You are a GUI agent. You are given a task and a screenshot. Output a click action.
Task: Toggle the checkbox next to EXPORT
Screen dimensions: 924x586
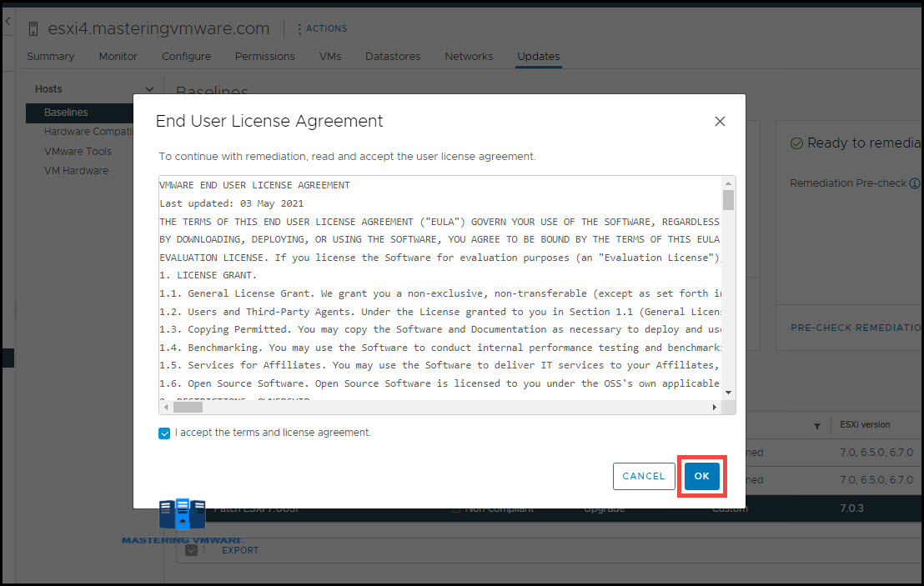[193, 549]
